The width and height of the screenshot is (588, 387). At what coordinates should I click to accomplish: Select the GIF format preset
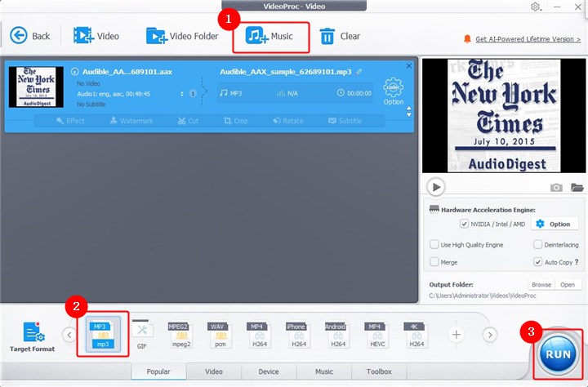tap(142, 335)
